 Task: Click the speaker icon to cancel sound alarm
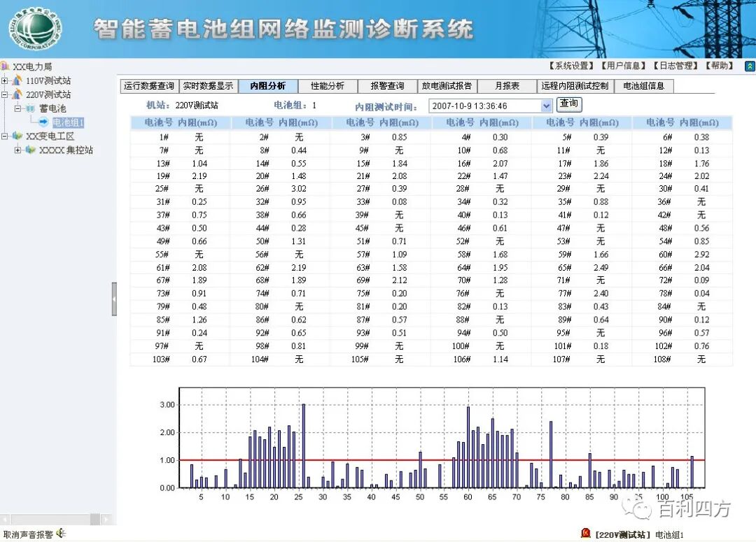[61, 533]
